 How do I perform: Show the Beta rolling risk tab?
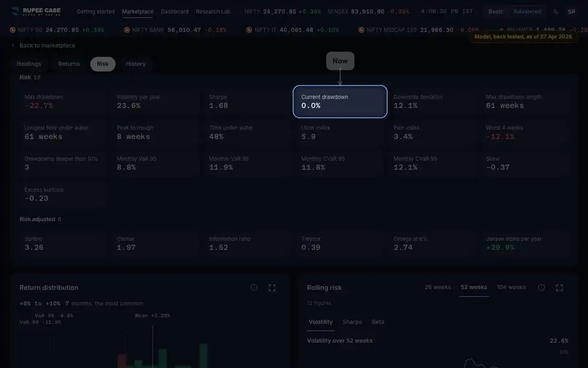coord(378,322)
